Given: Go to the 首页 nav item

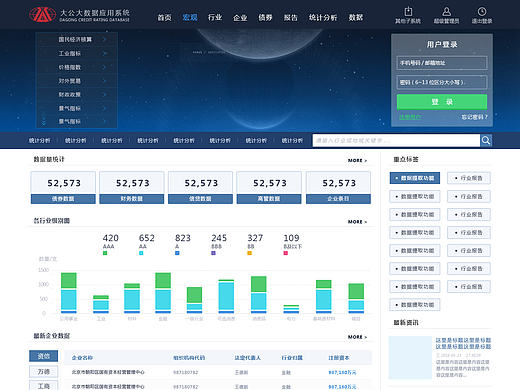Looking at the screenshot, I should pos(164,17).
